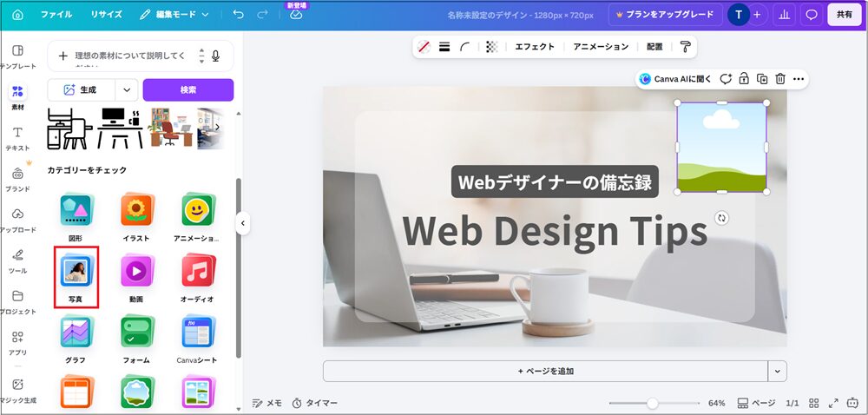Open the ファイル menu
The width and height of the screenshot is (868, 415).
56,15
